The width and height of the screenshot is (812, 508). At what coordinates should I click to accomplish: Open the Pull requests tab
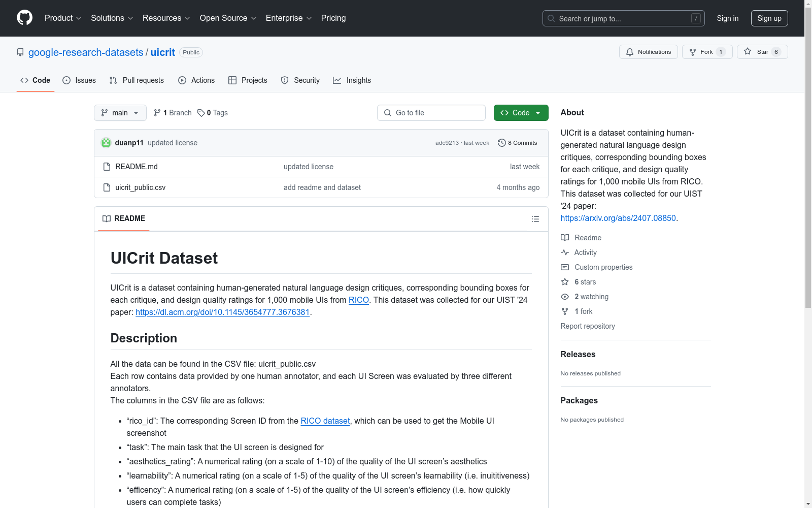tap(137, 80)
